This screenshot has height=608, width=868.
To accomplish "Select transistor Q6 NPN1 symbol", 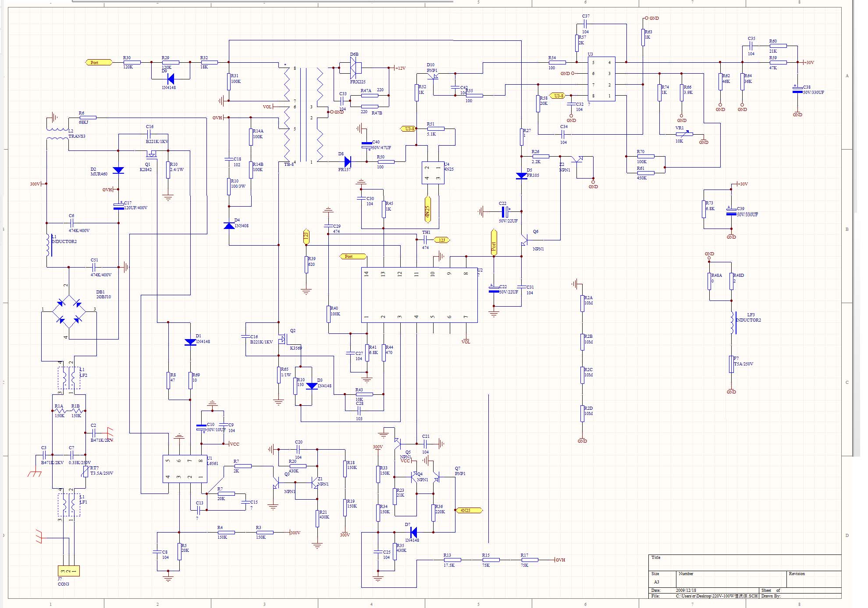I will point(524,240).
